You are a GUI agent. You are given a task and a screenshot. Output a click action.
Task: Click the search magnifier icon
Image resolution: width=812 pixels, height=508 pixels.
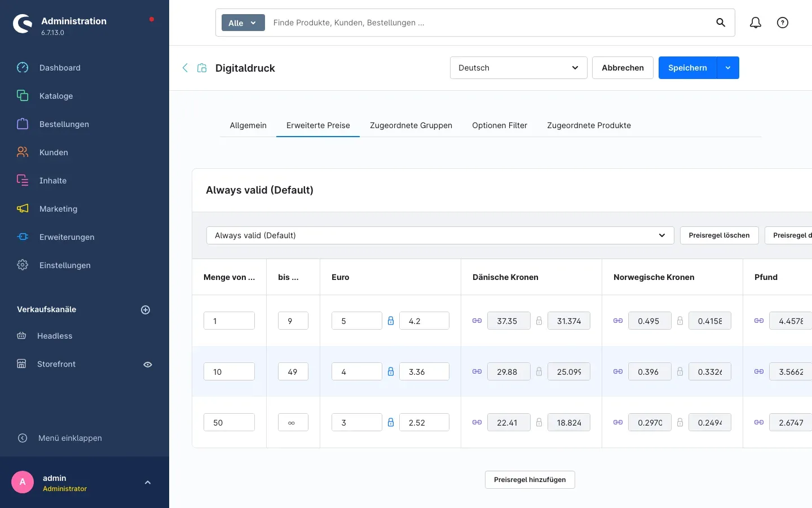click(721, 23)
